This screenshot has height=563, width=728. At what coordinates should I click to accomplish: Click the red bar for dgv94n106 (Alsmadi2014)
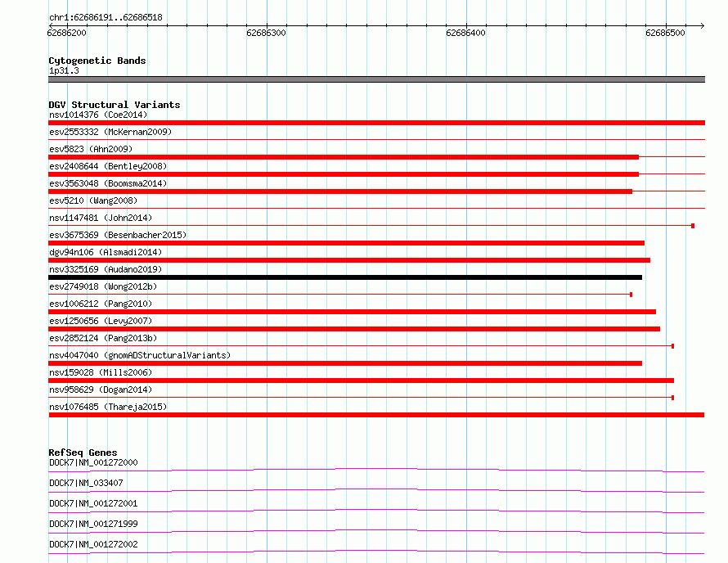[349, 260]
